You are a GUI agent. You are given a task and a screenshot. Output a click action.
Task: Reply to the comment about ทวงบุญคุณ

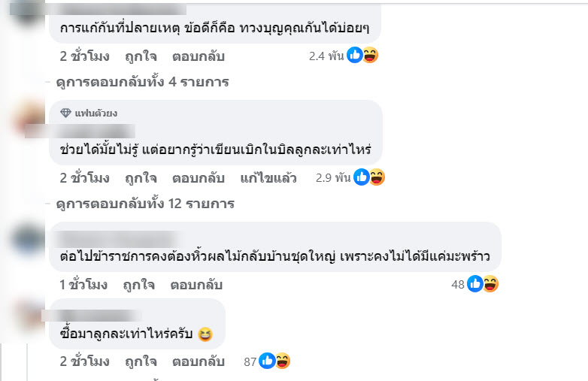point(198,56)
